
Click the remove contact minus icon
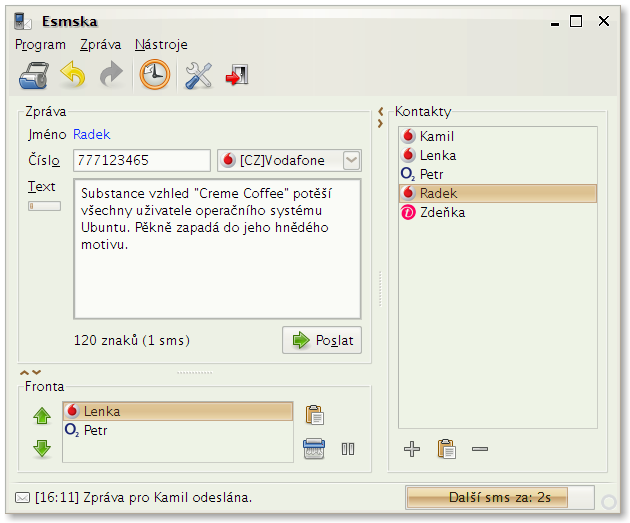click(x=480, y=449)
